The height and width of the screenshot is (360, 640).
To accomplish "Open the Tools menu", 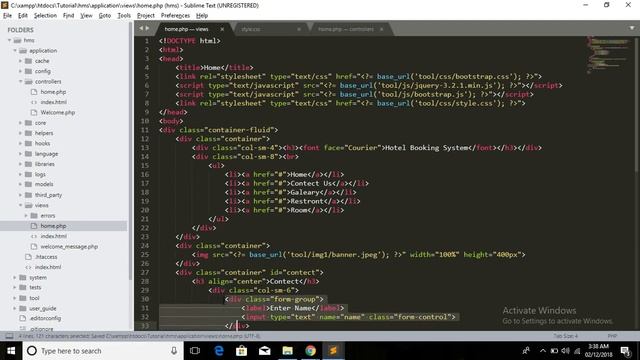I will click(124, 16).
